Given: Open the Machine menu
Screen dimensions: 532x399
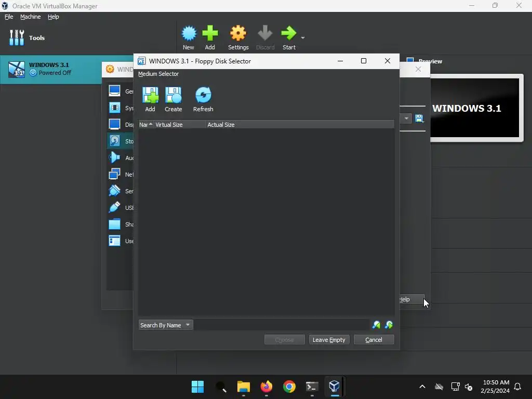Looking at the screenshot, I should click(31, 17).
